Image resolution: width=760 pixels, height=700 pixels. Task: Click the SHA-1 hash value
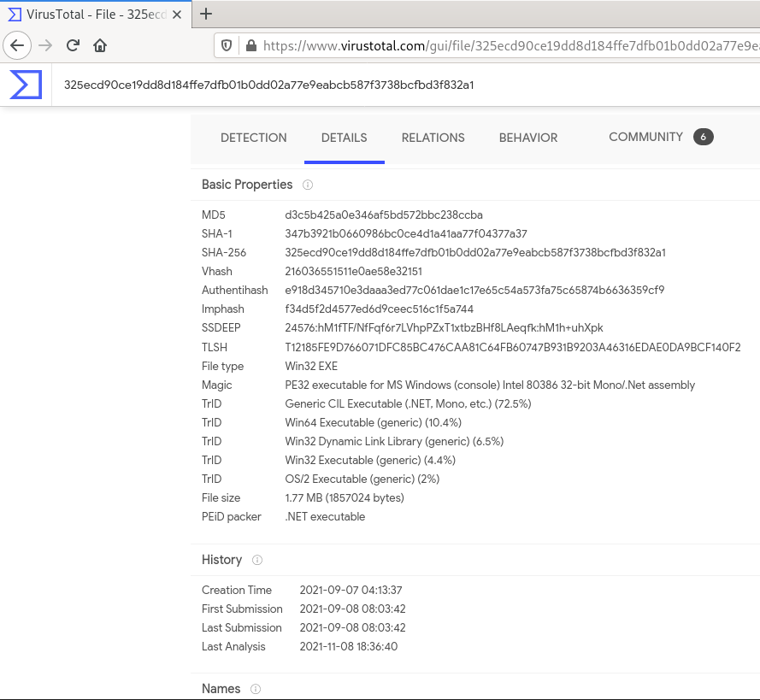(x=406, y=233)
